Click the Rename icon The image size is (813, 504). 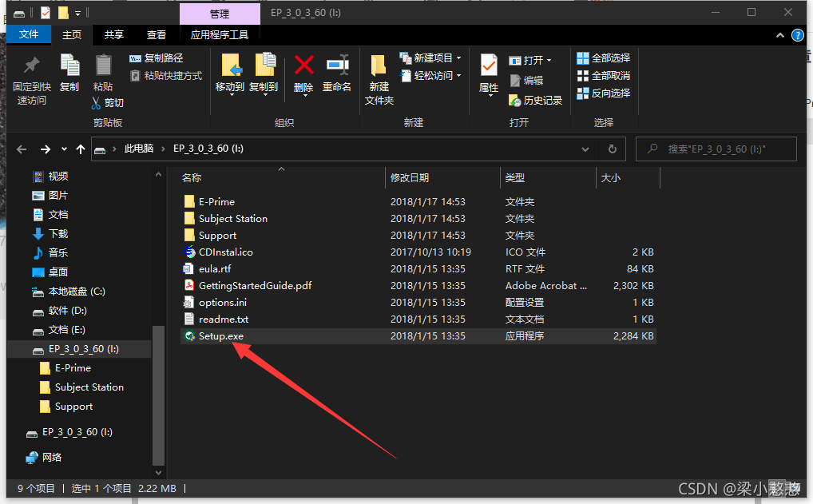337,65
